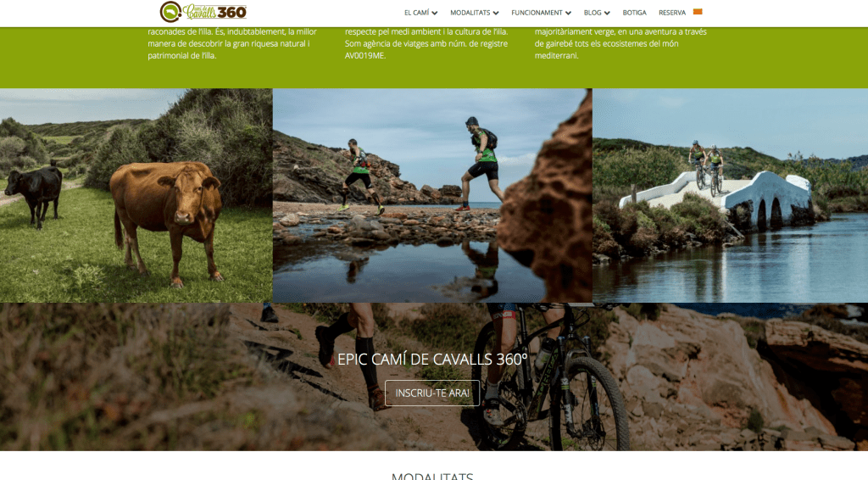Click the Inscriu-te ara! button
The width and height of the screenshot is (868, 480).
432,393
